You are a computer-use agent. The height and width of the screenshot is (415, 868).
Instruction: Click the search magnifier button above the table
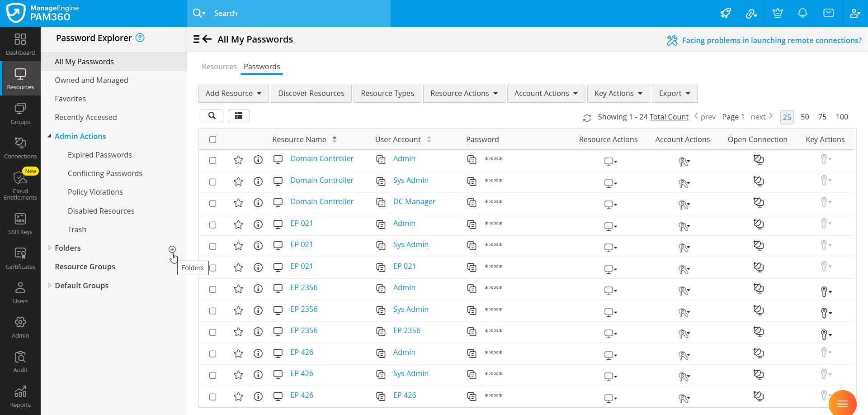click(212, 116)
